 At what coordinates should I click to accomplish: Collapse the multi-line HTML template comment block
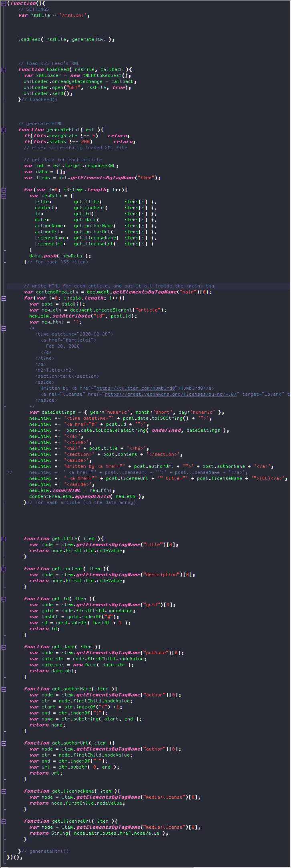click(x=4, y=328)
